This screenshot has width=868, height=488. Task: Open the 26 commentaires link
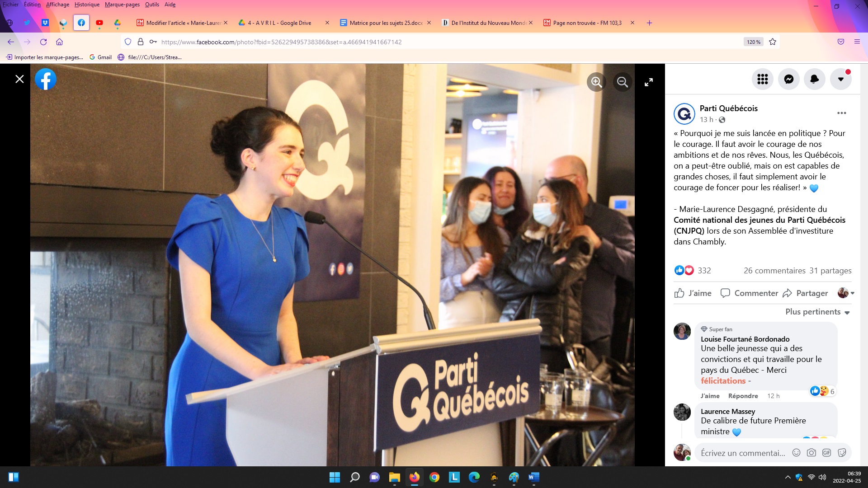pos(774,271)
